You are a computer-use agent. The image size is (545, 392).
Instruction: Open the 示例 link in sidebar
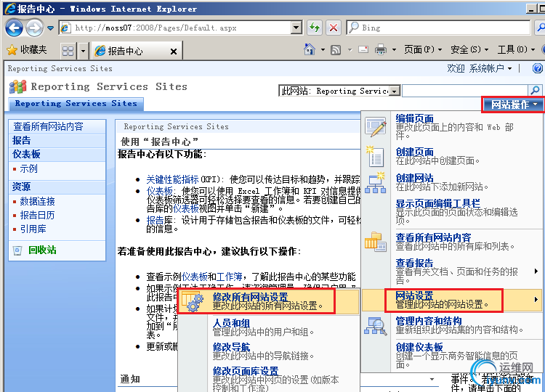28,168
